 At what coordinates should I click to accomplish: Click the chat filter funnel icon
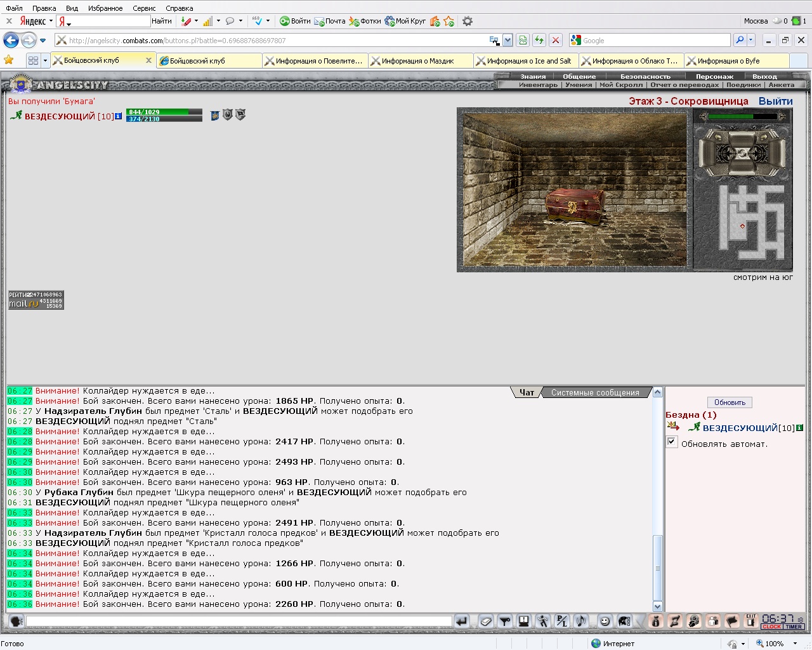(x=505, y=621)
